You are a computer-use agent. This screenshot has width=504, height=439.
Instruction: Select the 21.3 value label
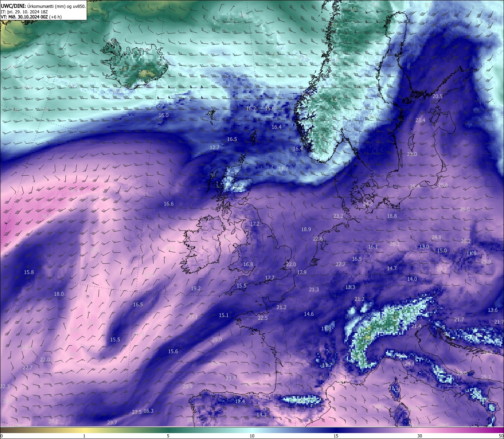click(314, 289)
